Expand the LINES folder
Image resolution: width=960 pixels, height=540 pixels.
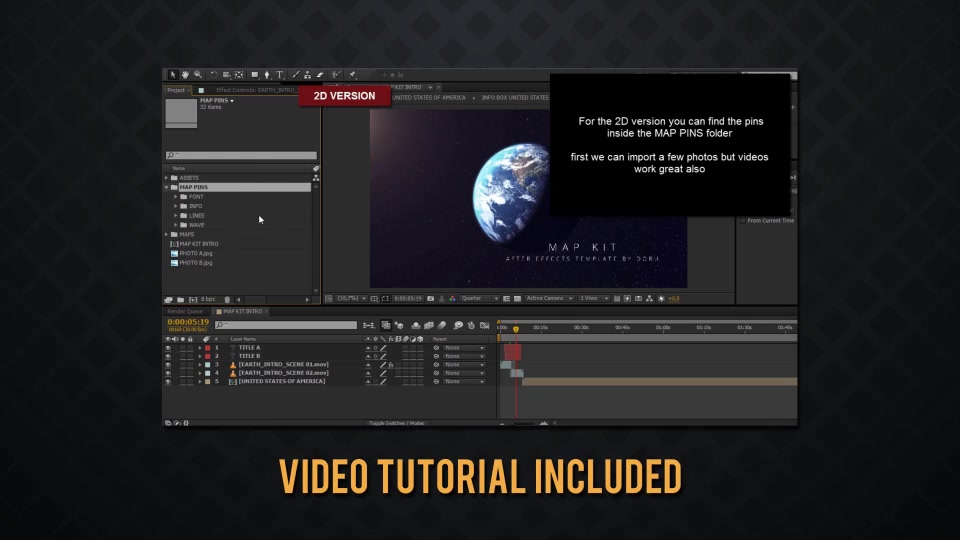click(176, 216)
